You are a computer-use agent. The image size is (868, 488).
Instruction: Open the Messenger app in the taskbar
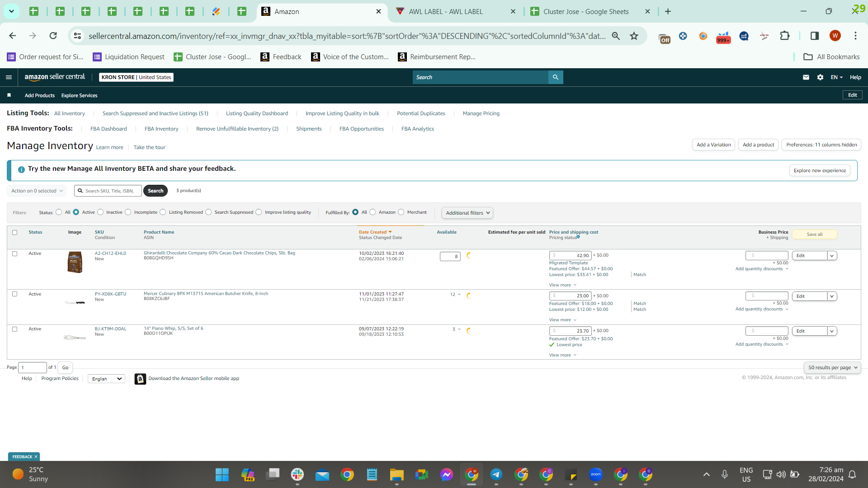pos(446,474)
